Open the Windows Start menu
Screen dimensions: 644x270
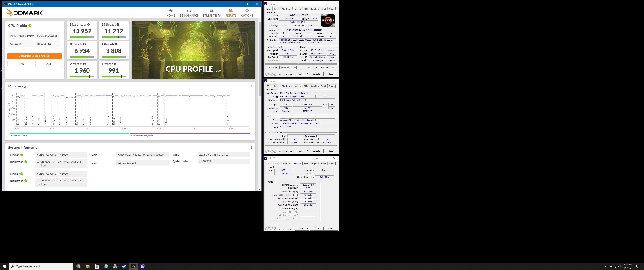[x=4, y=266]
